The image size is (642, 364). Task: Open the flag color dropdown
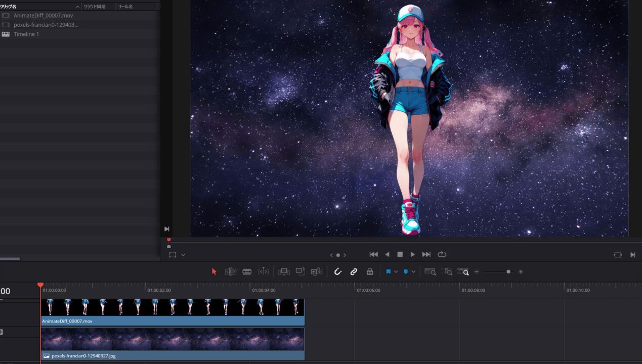(x=396, y=271)
